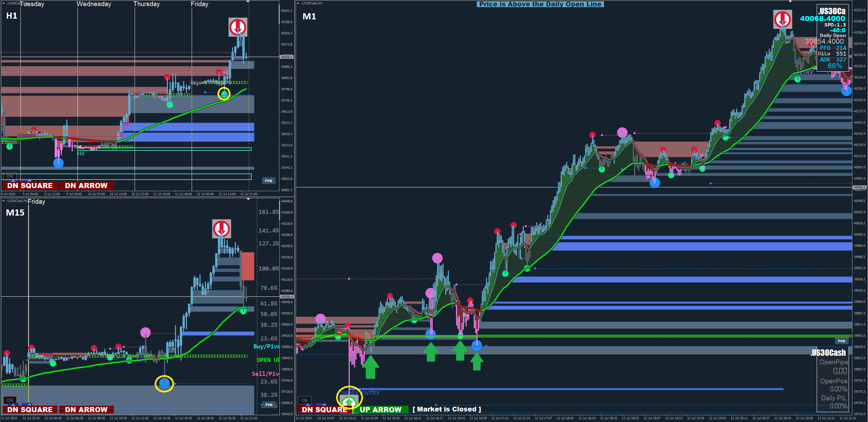Click the DN SQUARE label on H1 chart
The image size is (868, 422).
tap(30, 186)
